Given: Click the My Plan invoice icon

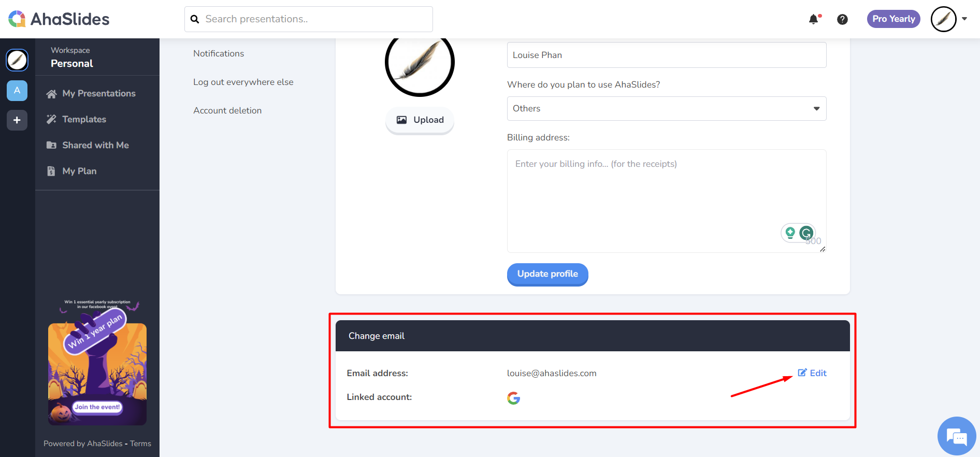Looking at the screenshot, I should (x=51, y=171).
